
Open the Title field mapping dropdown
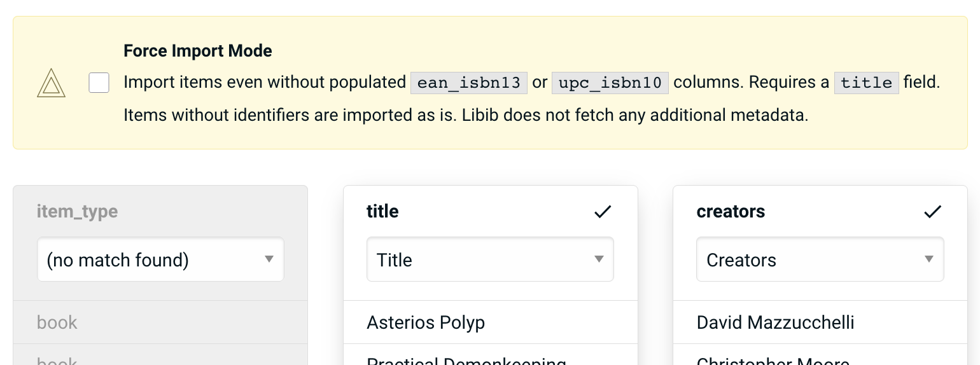point(490,259)
